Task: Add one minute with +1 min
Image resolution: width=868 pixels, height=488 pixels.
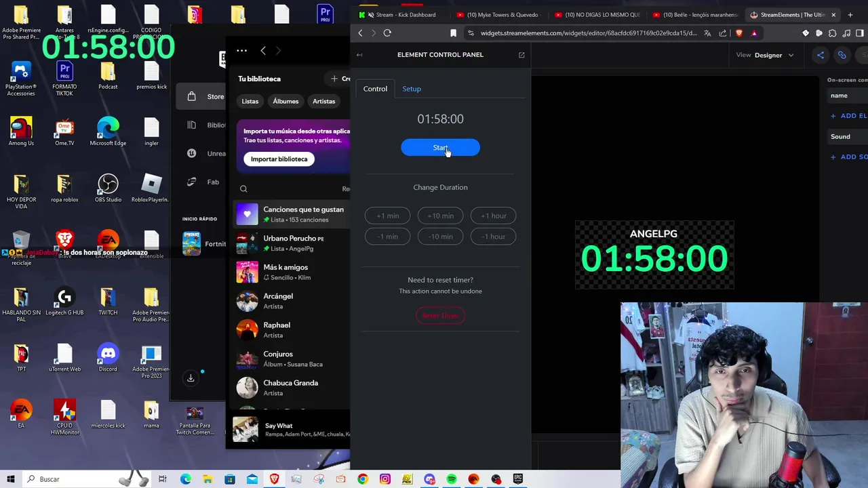Action: point(388,216)
